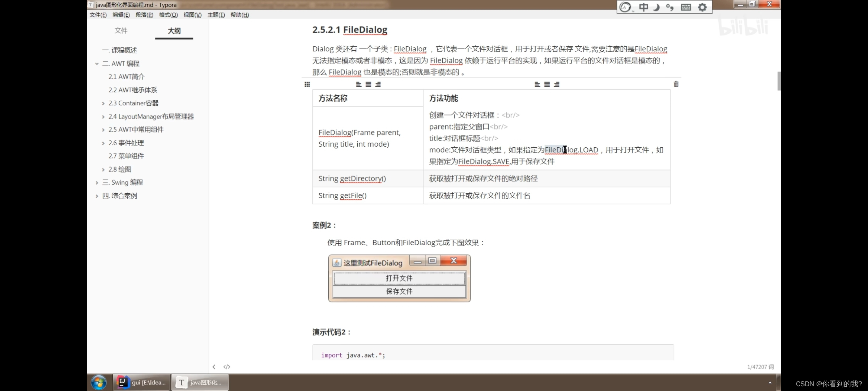Screen dimensions: 868x391
Task: Click the vertical scrollbar on the right
Action: 779,81
